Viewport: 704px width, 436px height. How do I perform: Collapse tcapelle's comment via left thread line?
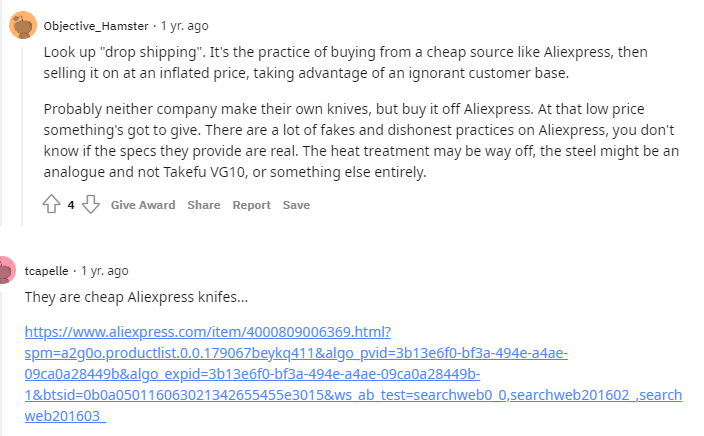click(x=3, y=359)
